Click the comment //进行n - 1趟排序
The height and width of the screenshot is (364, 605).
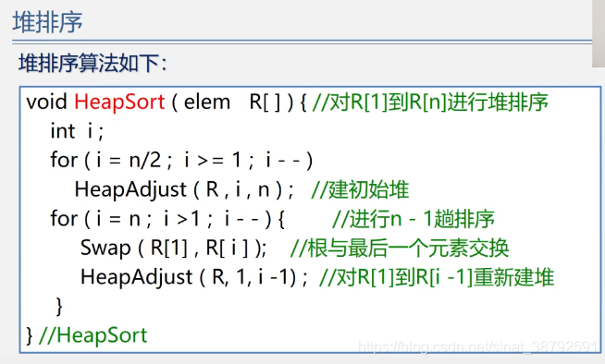pyautogui.click(x=414, y=219)
